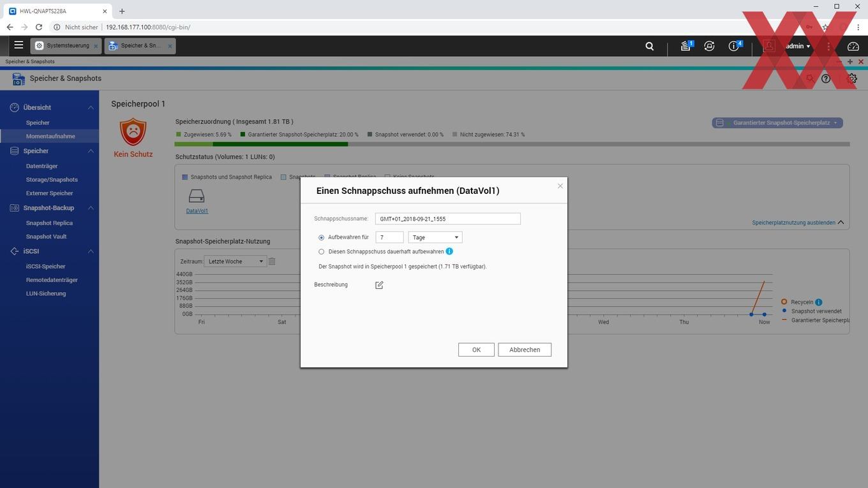The height and width of the screenshot is (488, 868).
Task: Open the background tasks icon
Action: [x=685, y=46]
